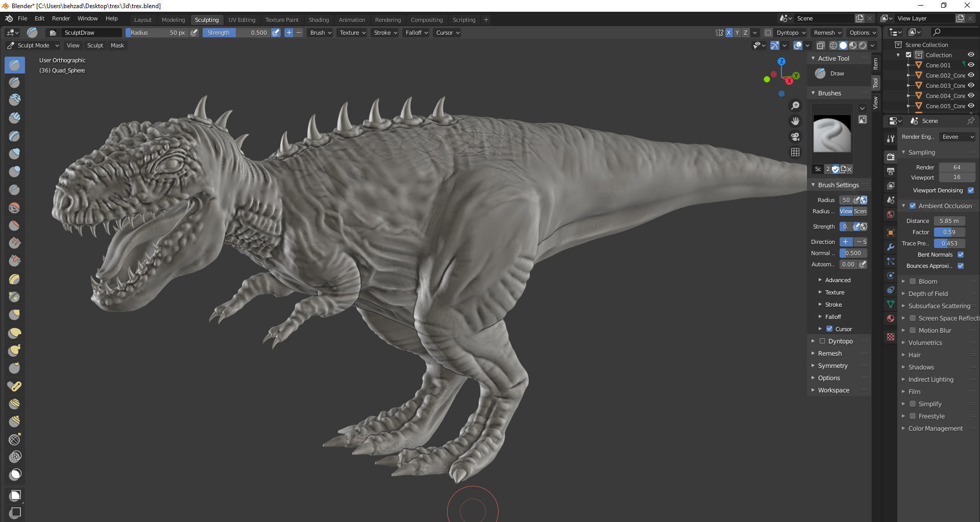Switch orthographic/perspective grid icon
Image resolution: width=980 pixels, height=522 pixels.
pyautogui.click(x=795, y=152)
